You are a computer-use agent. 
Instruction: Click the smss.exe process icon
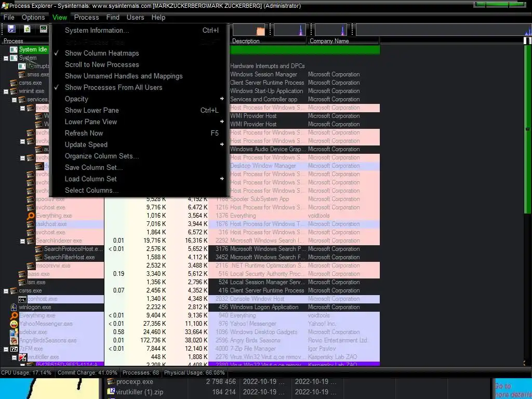coord(22,74)
